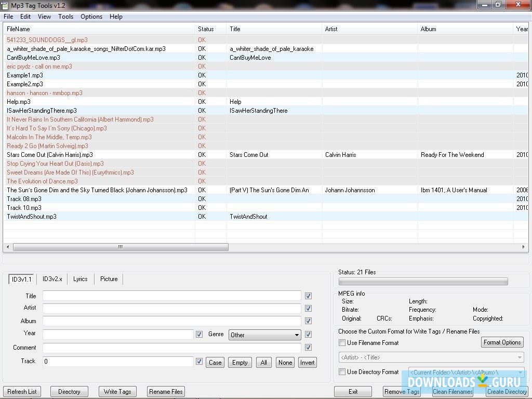Viewport: 532px width, 399px height.
Task: Expand the directory format dropdown
Action: pos(520,373)
